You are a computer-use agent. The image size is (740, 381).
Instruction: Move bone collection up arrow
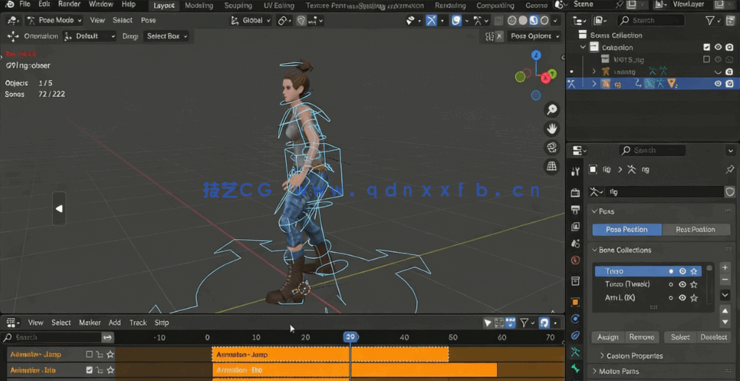click(x=725, y=311)
